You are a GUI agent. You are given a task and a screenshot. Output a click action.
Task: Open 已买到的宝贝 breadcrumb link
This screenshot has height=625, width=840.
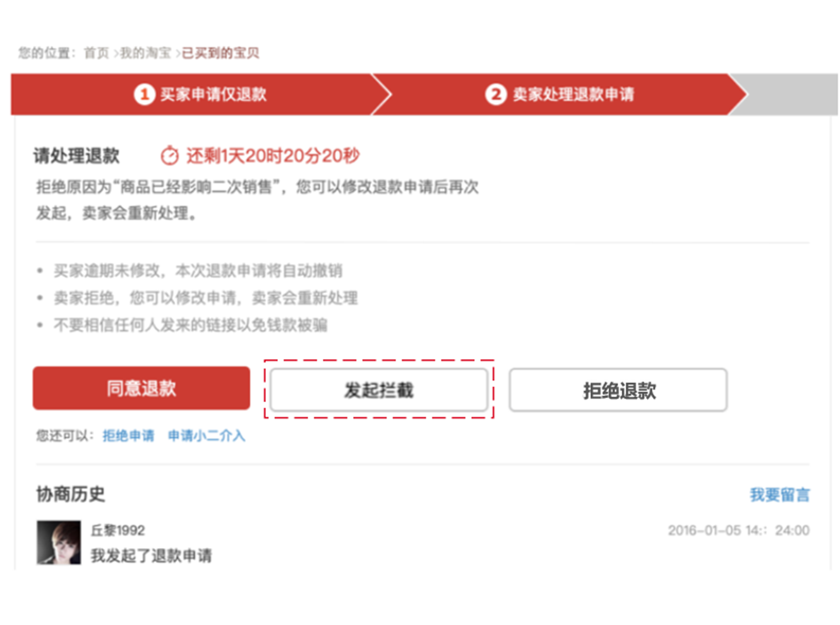click(220, 53)
